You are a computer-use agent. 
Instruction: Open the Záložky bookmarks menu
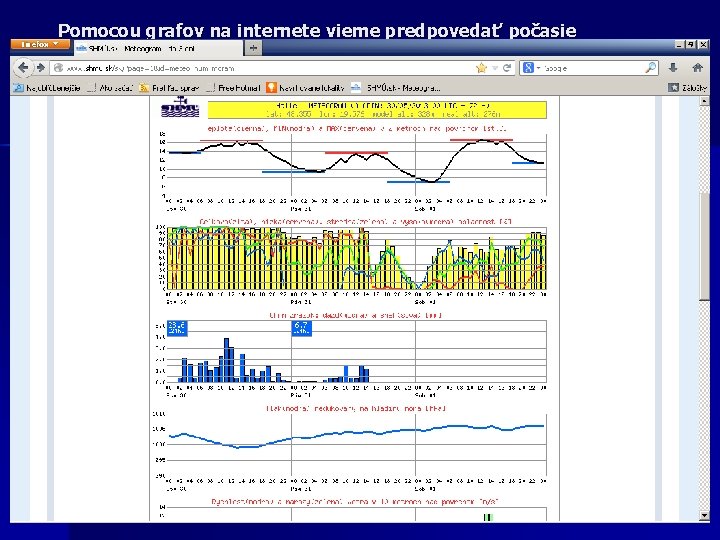pyautogui.click(x=687, y=88)
